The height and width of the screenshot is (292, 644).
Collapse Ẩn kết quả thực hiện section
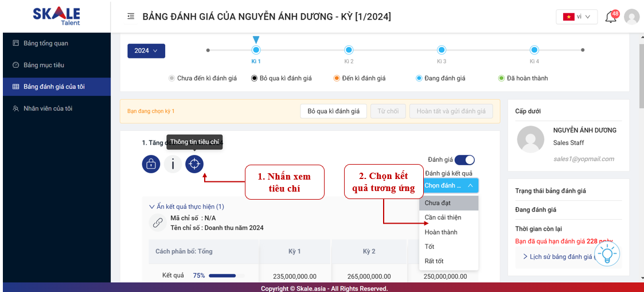pyautogui.click(x=186, y=207)
